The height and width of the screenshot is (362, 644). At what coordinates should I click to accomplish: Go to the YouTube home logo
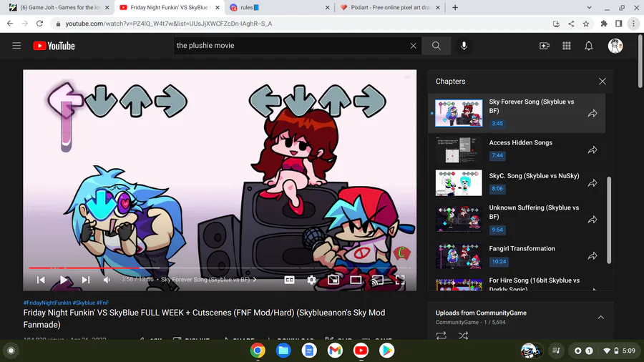(x=54, y=46)
